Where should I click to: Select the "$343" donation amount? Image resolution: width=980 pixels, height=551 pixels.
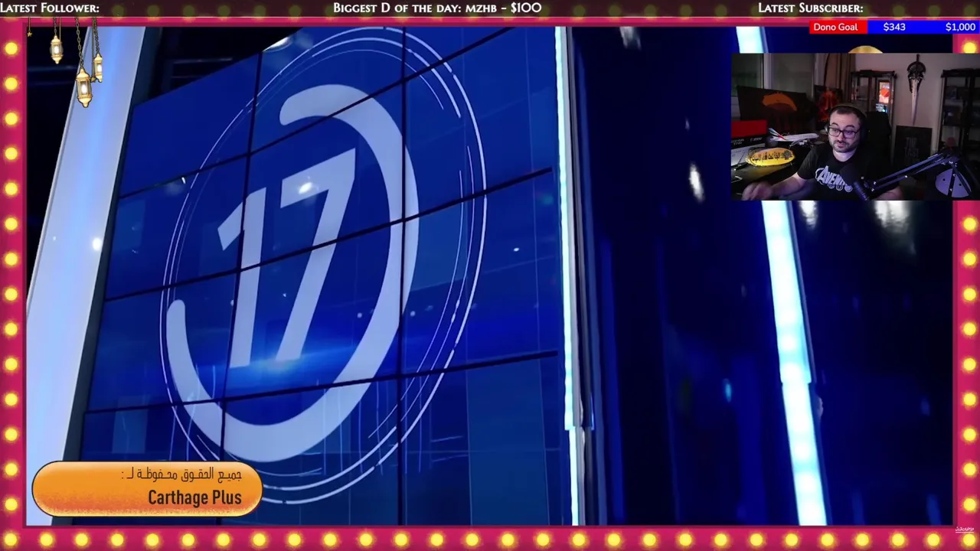pyautogui.click(x=894, y=27)
